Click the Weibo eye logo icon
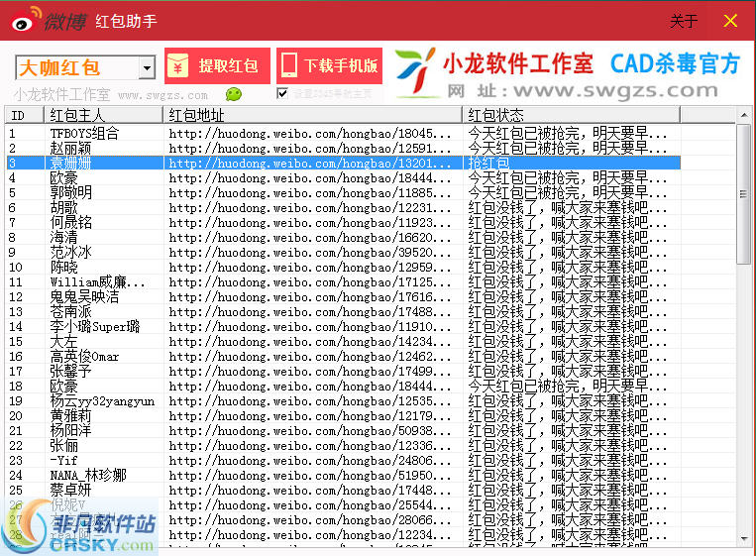This screenshot has width=756, height=556. 26,20
